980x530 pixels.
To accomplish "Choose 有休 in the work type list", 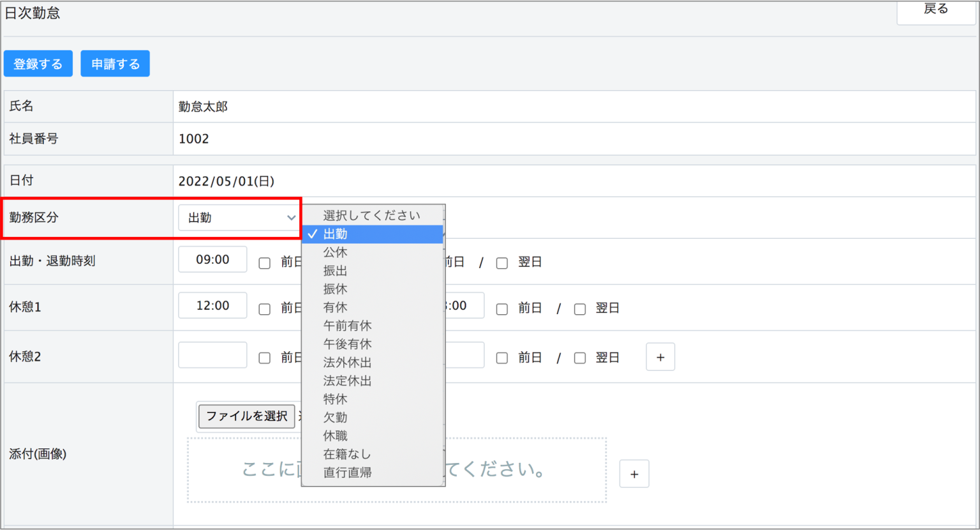I will pyautogui.click(x=336, y=308).
